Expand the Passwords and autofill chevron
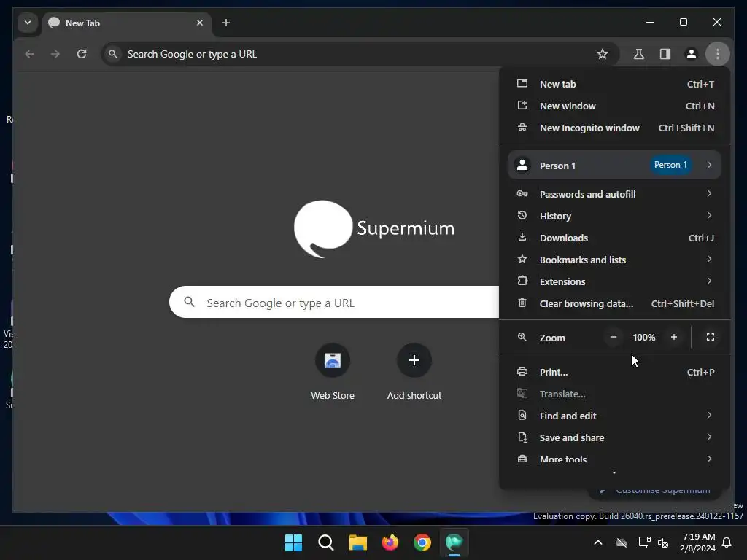Screen dimensions: 747x560 coord(709,193)
